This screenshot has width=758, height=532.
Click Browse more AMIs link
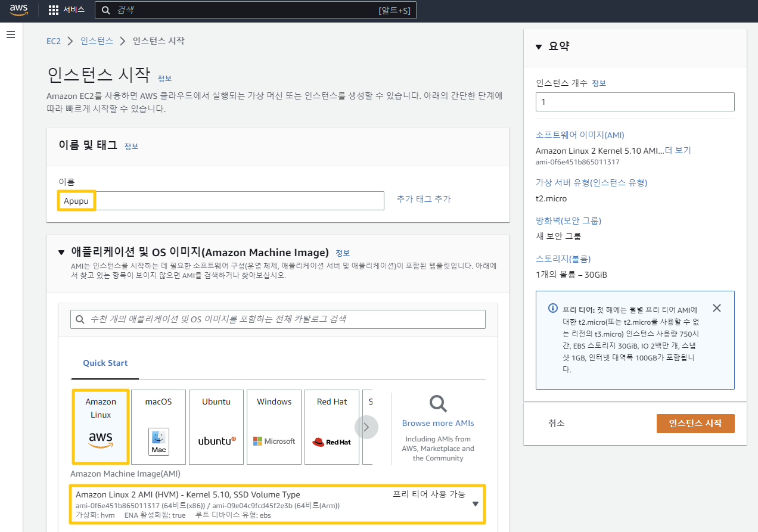coord(438,423)
